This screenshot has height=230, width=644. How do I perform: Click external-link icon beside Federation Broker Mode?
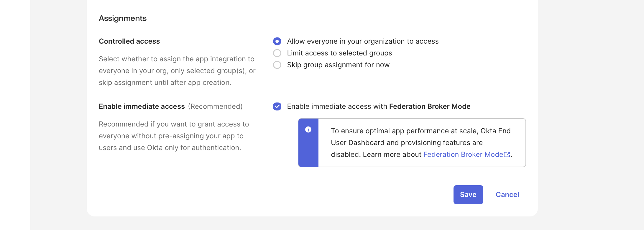[507, 155]
